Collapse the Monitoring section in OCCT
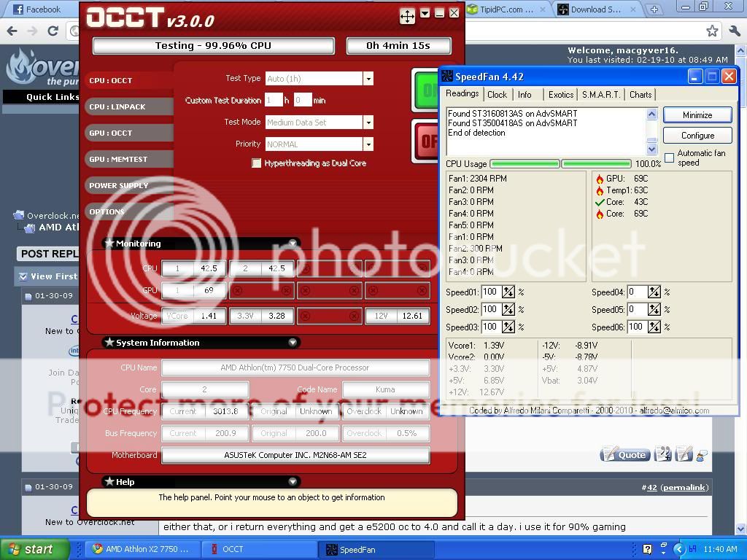Viewport: 747px width, 560px height. click(293, 244)
